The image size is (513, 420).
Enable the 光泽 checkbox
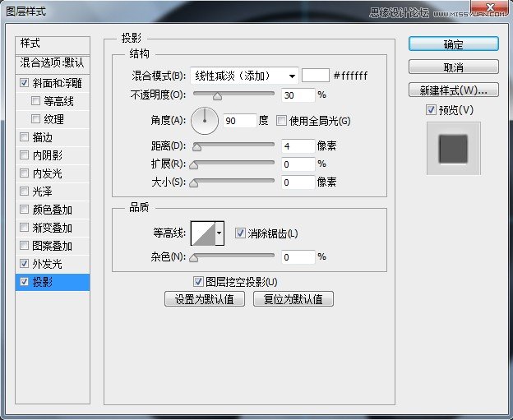tap(24, 191)
